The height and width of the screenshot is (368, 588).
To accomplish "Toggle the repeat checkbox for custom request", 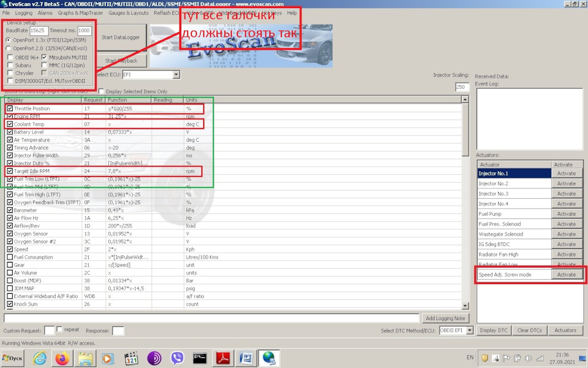I will point(59,329).
